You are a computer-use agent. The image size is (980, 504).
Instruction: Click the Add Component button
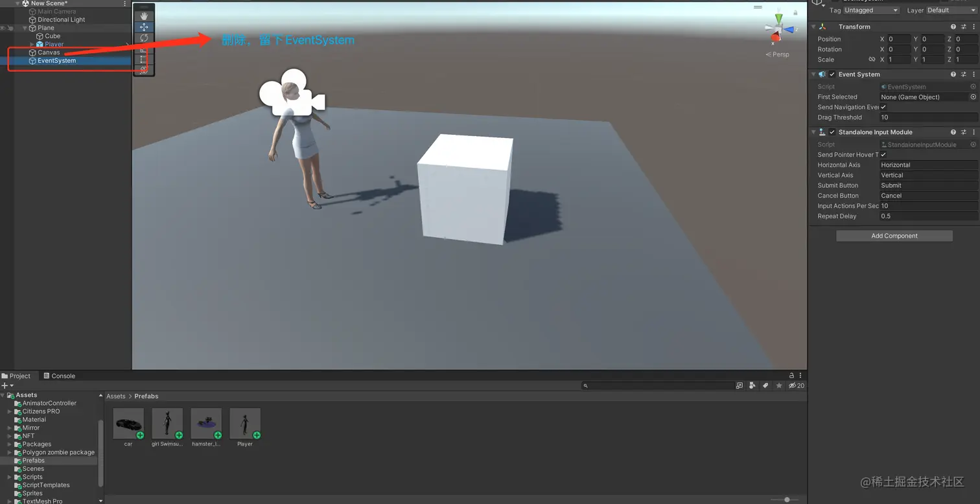894,236
